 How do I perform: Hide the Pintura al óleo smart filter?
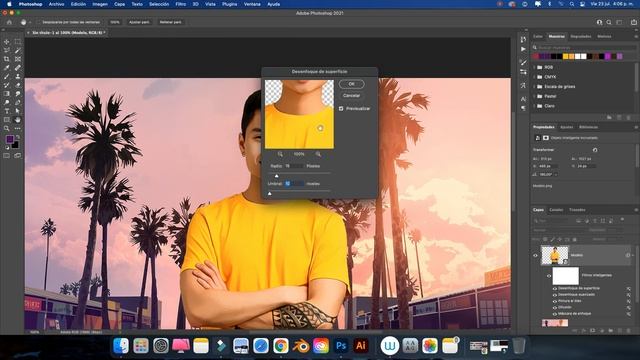point(555,301)
